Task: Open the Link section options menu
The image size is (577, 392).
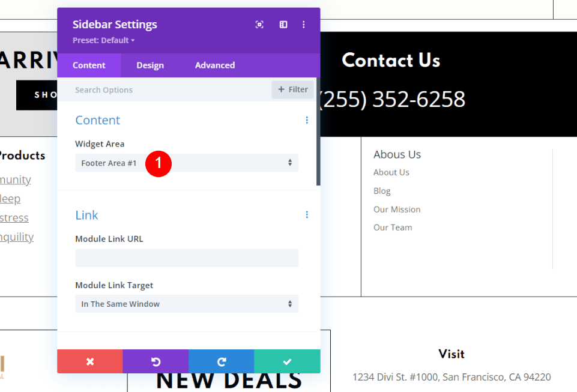Action: (307, 214)
